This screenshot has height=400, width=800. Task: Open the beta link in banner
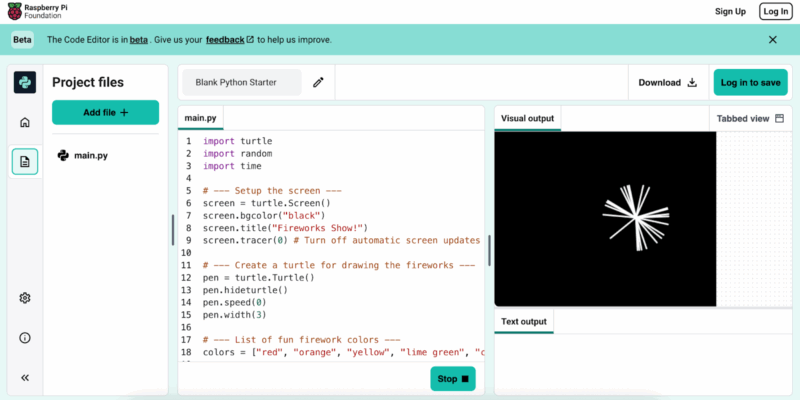coord(138,39)
